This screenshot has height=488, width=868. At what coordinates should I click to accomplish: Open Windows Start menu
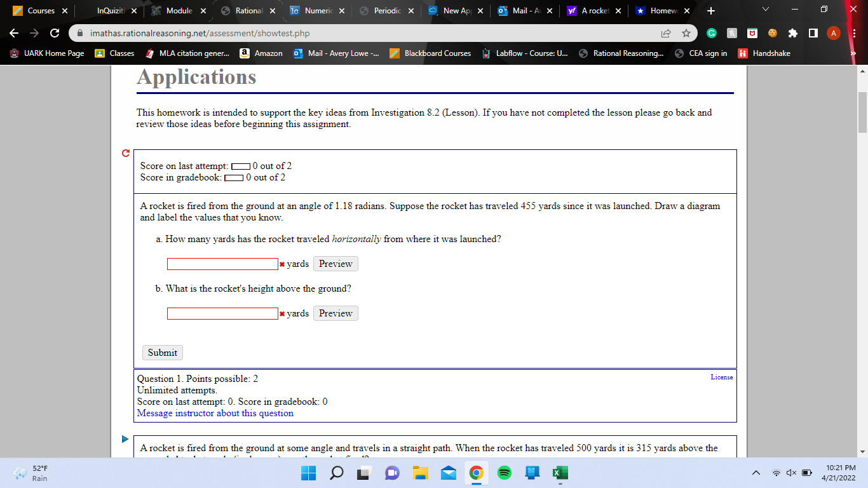point(308,473)
